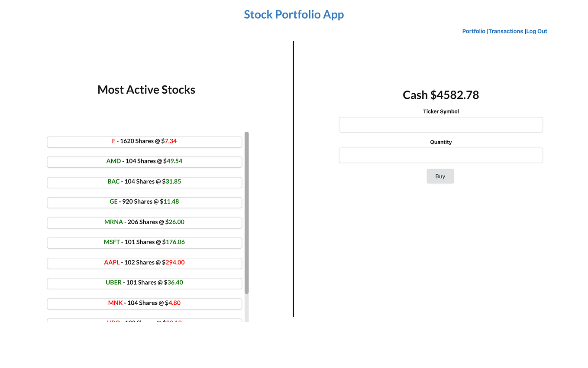Click inside the Ticker Symbol field
Image resolution: width=588 pixels, height=368 pixels.
440,124
